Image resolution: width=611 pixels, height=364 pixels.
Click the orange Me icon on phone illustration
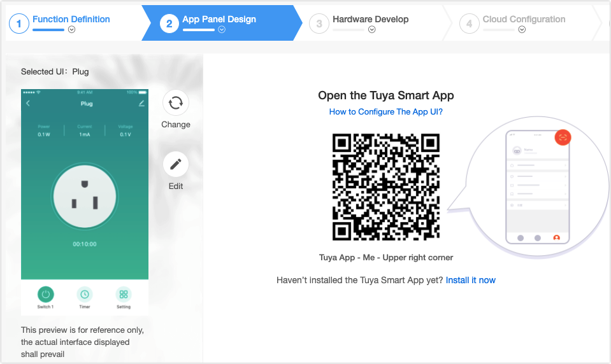tap(556, 237)
